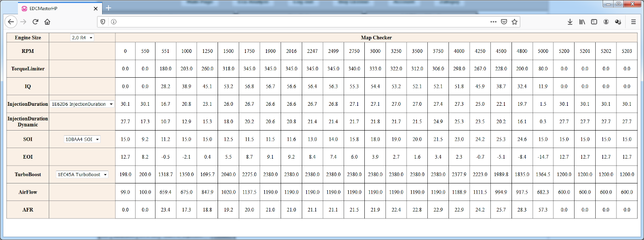Click EOI value -14.7

(x=543, y=157)
